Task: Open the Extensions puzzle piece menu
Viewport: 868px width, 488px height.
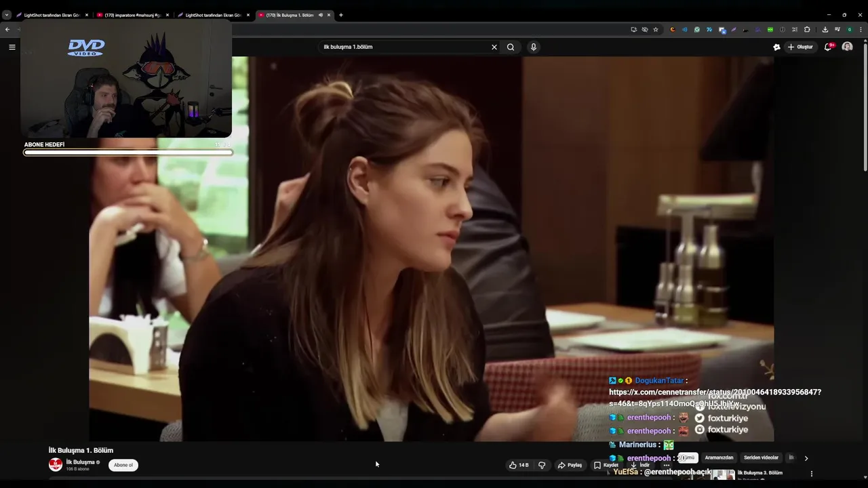Action: coord(807,29)
